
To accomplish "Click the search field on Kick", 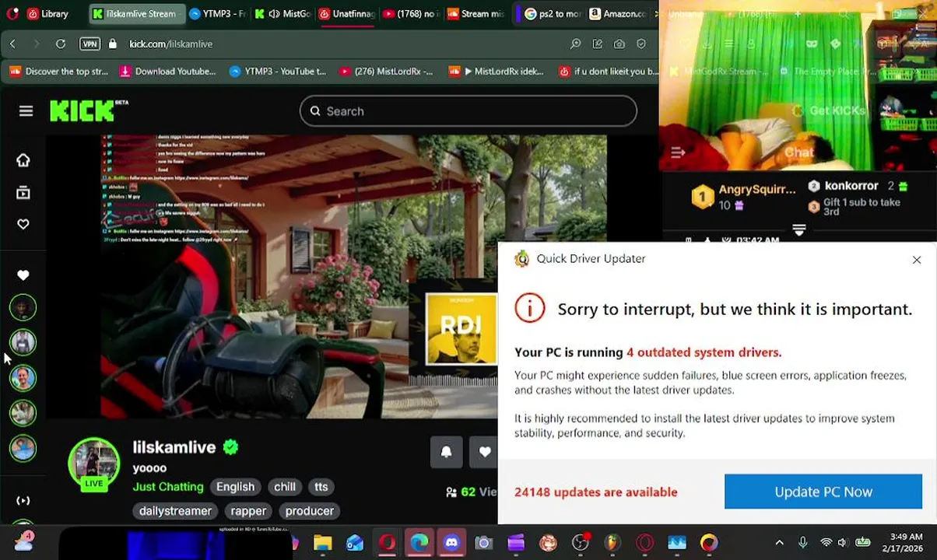I will point(468,111).
